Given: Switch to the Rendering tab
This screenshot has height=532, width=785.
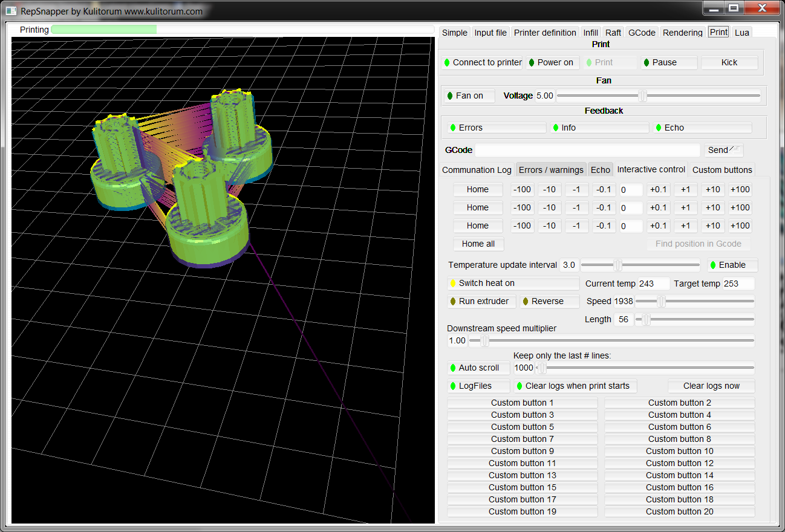Looking at the screenshot, I should pyautogui.click(x=682, y=32).
